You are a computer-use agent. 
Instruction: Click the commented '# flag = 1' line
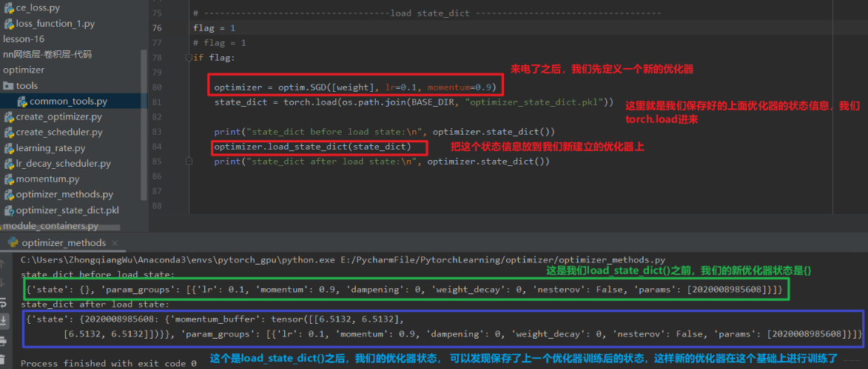tap(220, 43)
